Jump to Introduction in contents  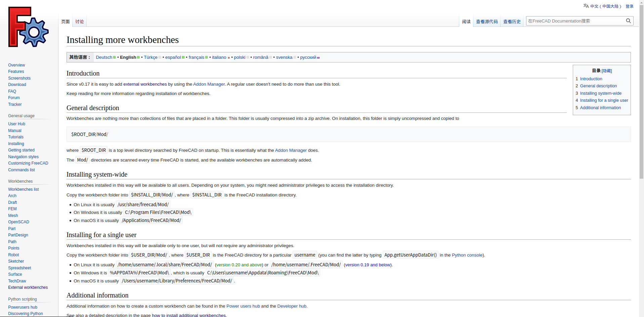click(x=591, y=79)
